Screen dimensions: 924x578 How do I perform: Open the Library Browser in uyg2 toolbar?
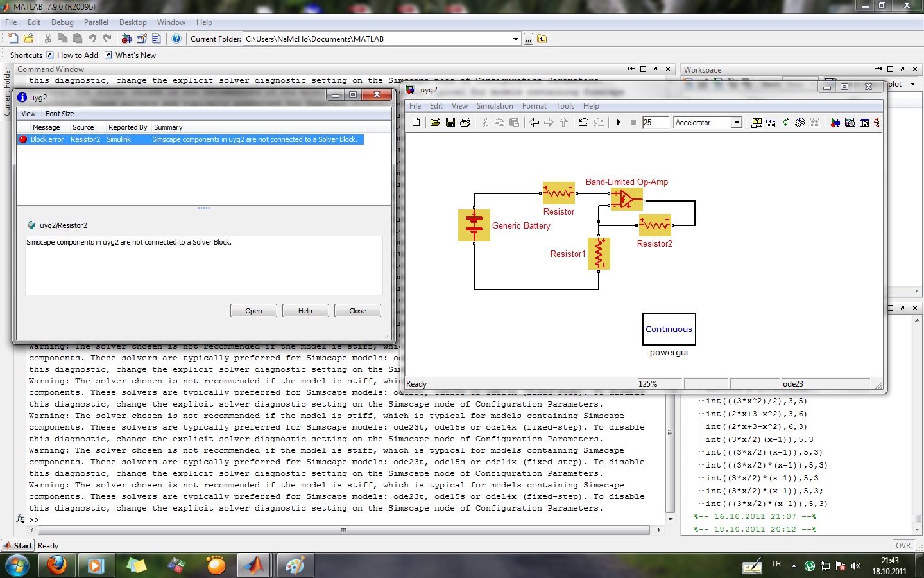[835, 122]
